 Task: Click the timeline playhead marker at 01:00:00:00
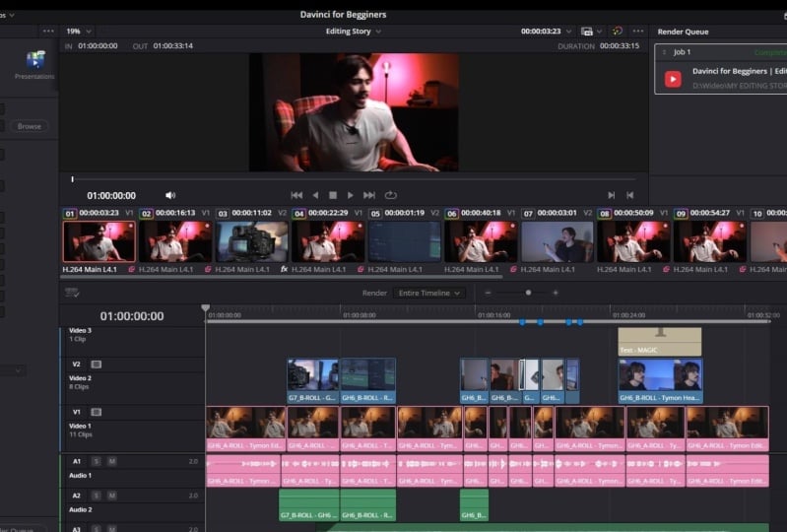[205, 308]
